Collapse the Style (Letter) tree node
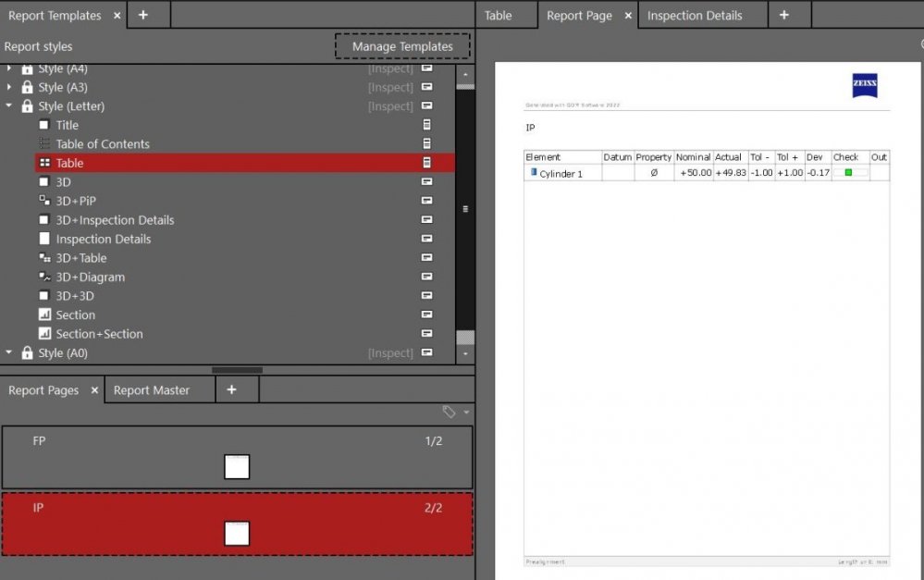Image resolution: width=924 pixels, height=580 pixels. click(9, 106)
